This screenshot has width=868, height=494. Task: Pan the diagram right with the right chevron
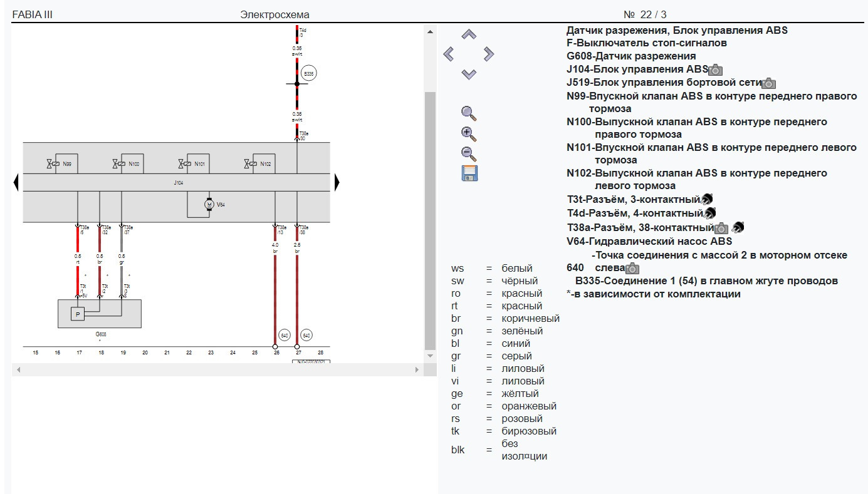coord(489,54)
